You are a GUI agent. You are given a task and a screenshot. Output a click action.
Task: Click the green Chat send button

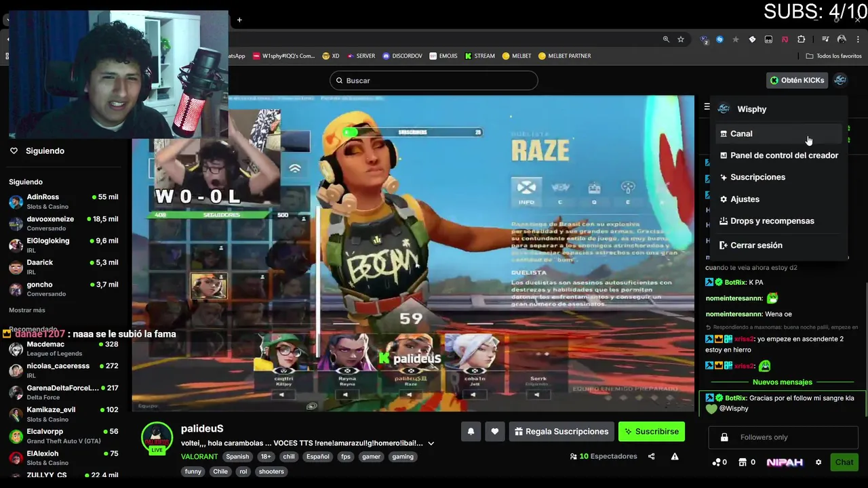(x=844, y=462)
